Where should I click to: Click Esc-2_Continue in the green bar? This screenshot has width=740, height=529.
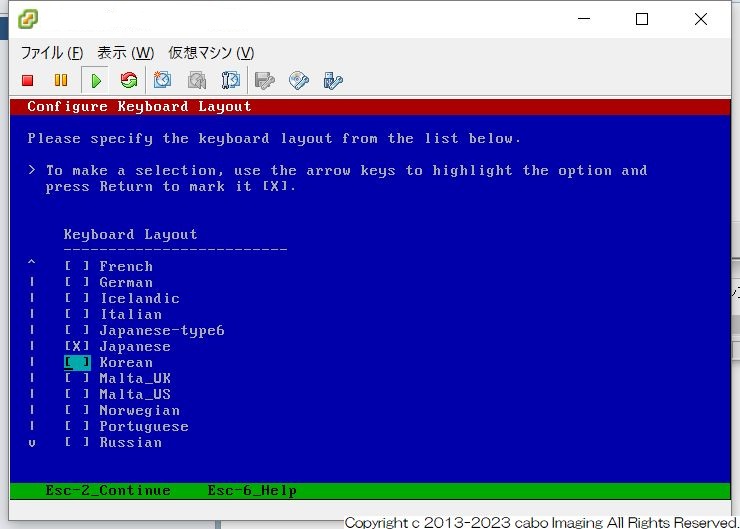(x=108, y=491)
